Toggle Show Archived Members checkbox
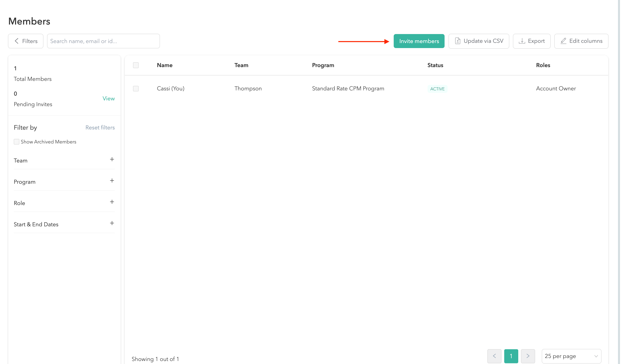Image resolution: width=622 pixels, height=364 pixels. pos(17,142)
